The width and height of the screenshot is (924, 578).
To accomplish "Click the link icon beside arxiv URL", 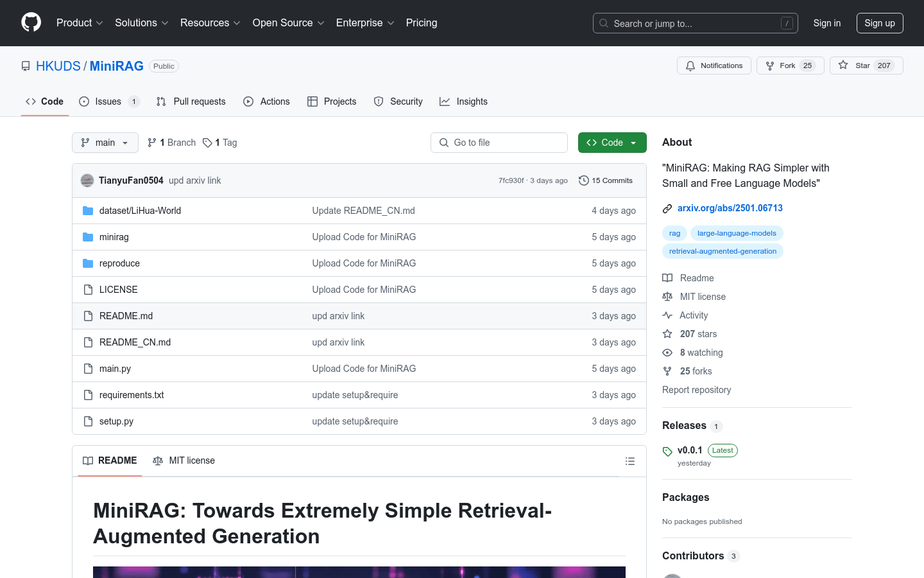I will [x=667, y=208].
